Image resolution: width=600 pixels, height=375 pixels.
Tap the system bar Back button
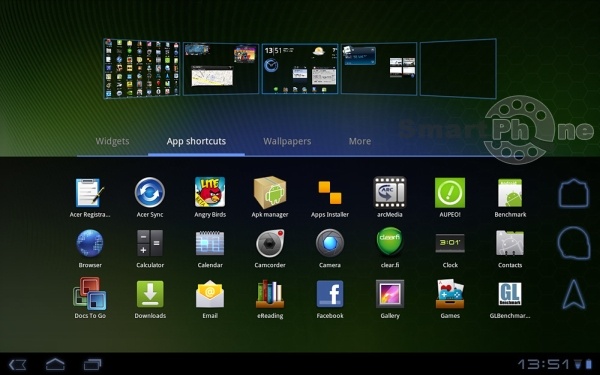point(18,364)
